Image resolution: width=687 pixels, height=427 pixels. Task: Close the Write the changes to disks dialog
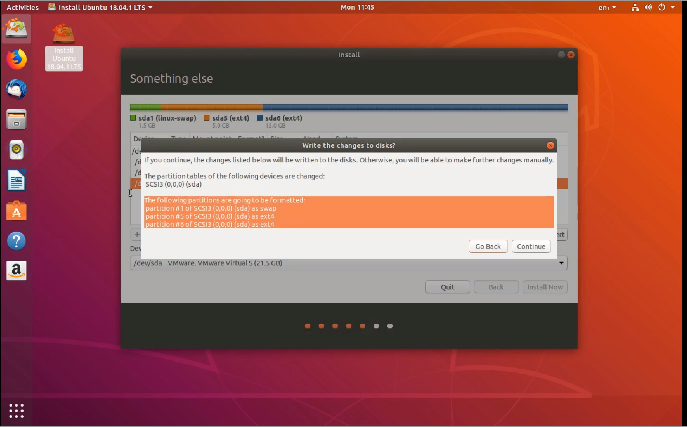[x=550, y=145]
